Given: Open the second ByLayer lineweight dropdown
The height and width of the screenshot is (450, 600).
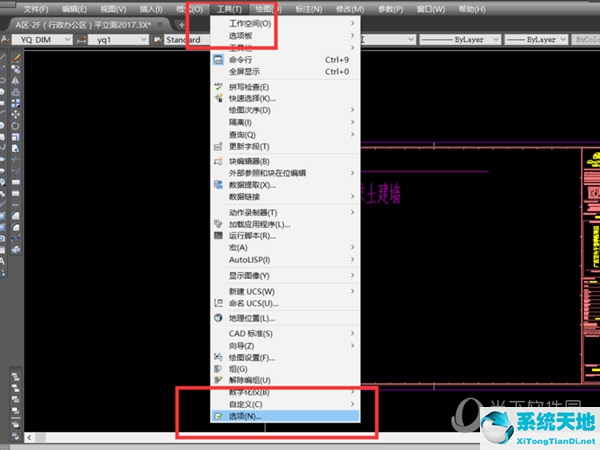Looking at the screenshot, I should [x=562, y=39].
